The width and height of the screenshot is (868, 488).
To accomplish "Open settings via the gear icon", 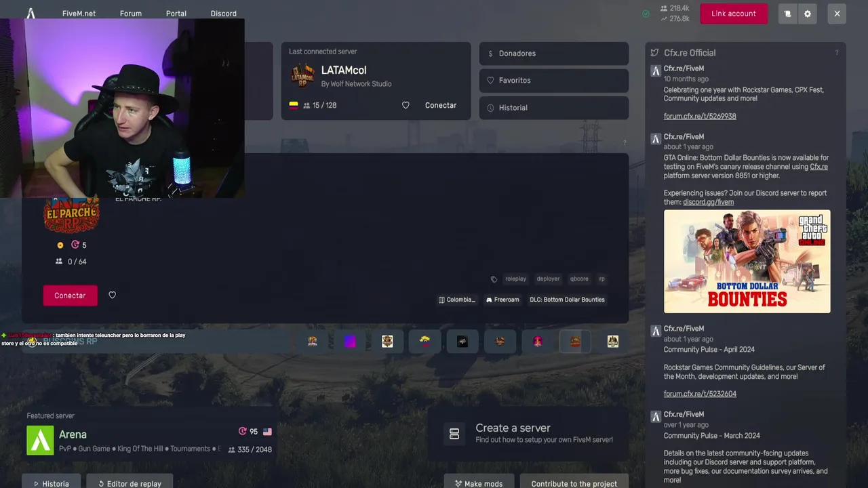I will (807, 14).
